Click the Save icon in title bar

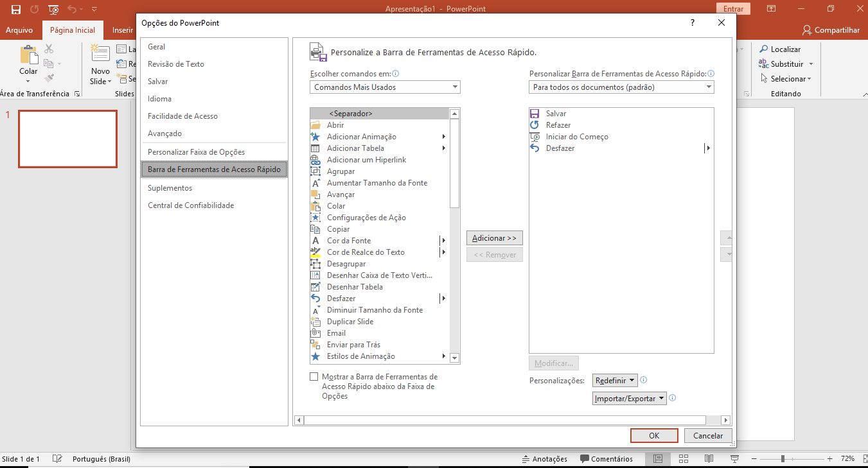[16, 10]
